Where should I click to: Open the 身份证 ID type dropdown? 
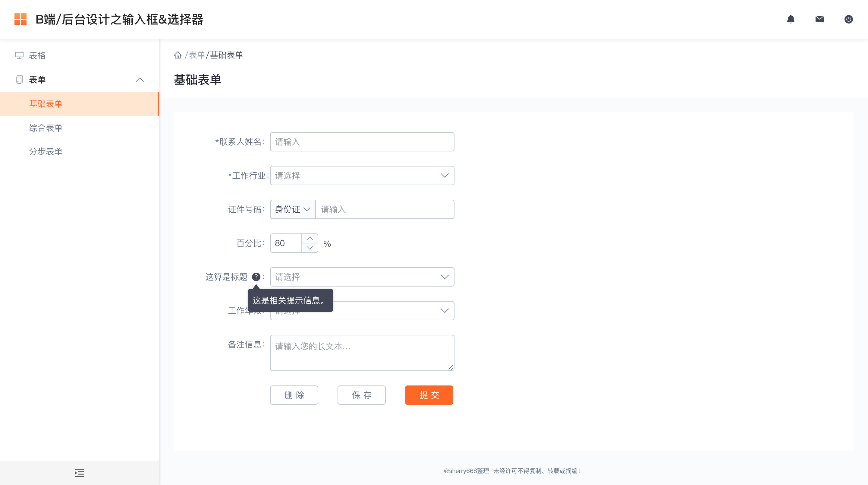click(x=292, y=209)
